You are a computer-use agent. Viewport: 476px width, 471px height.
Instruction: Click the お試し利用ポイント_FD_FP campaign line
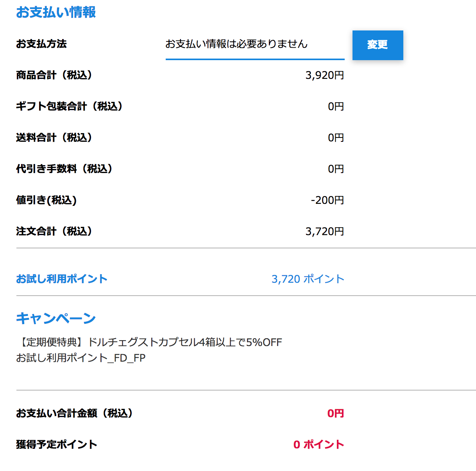(x=81, y=358)
